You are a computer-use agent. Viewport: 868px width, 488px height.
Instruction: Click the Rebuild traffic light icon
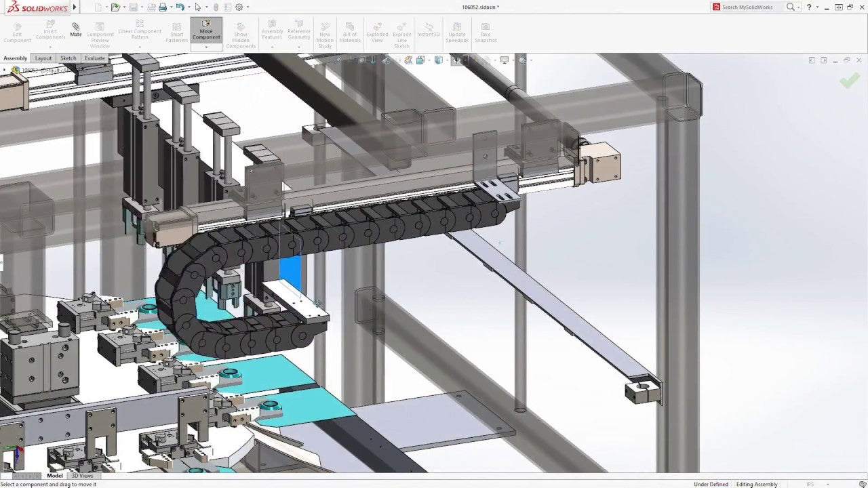pos(216,7)
